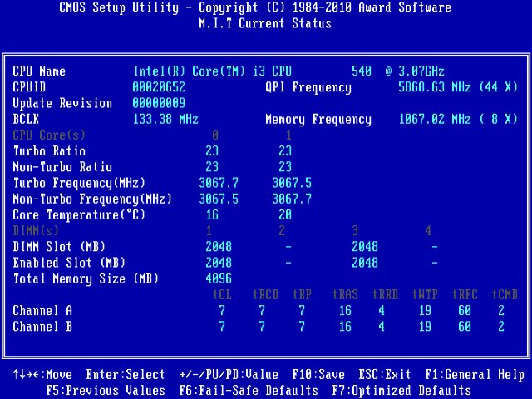Click the "tRCD" timing column header
Viewport: 532px width, 399px height.
click(265, 294)
